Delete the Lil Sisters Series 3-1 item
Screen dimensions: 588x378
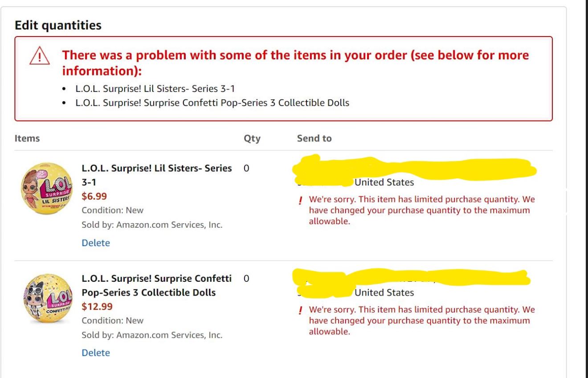95,243
